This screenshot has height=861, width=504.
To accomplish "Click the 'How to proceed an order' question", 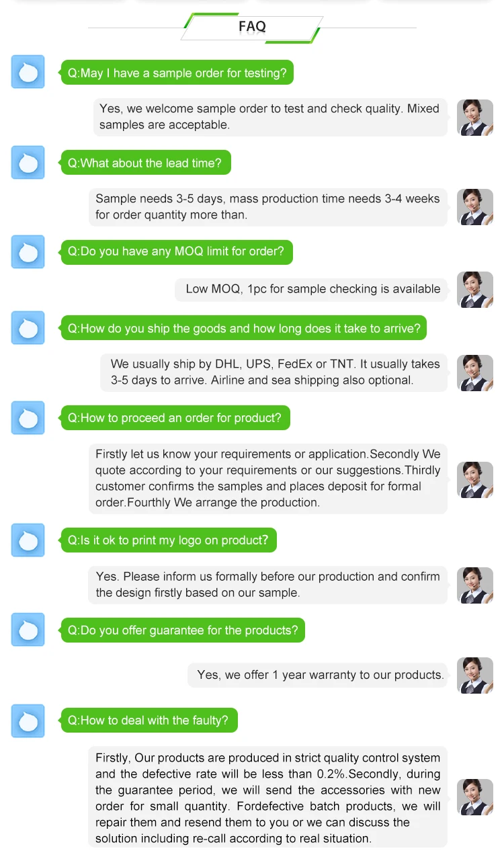I will (175, 418).
